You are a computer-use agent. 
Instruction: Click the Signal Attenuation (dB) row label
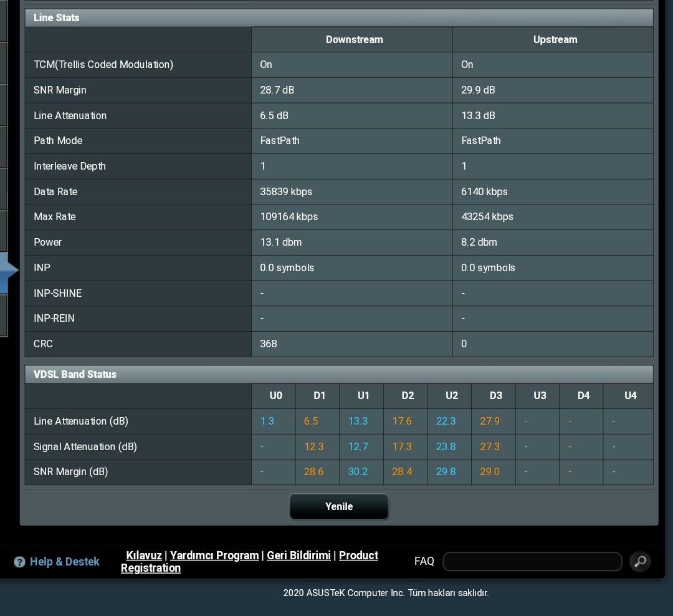(x=85, y=447)
